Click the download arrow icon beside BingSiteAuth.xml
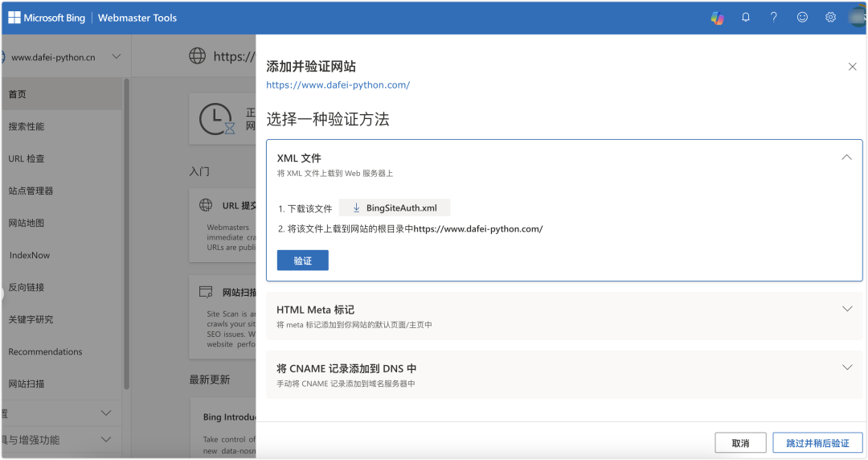The height and width of the screenshot is (460, 868). (357, 207)
